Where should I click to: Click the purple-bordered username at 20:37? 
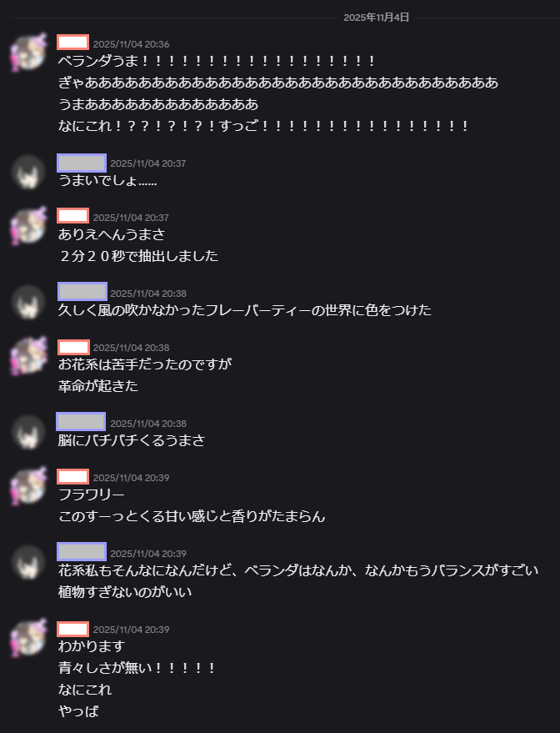82,163
